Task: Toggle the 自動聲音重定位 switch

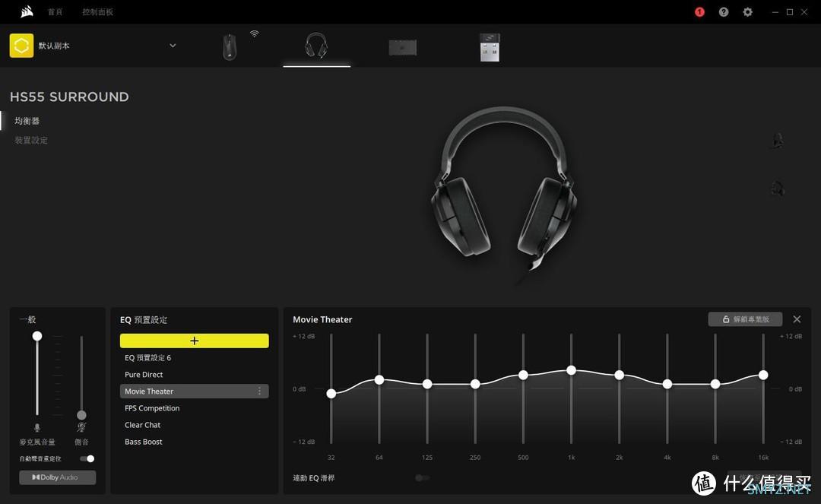Action: pos(87,458)
